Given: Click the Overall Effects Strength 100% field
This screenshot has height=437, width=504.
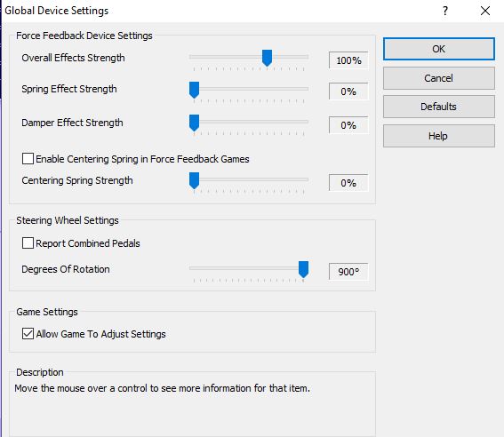Looking at the screenshot, I should click(x=348, y=60).
